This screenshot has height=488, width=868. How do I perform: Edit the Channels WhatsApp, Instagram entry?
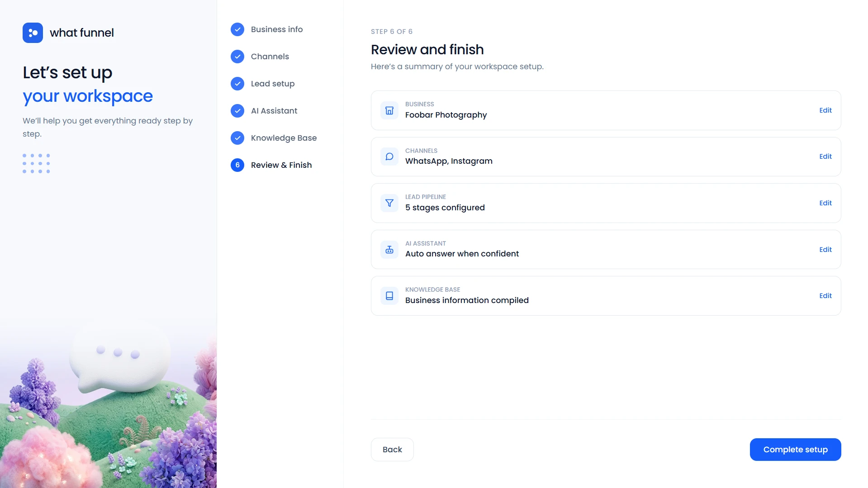(x=825, y=156)
